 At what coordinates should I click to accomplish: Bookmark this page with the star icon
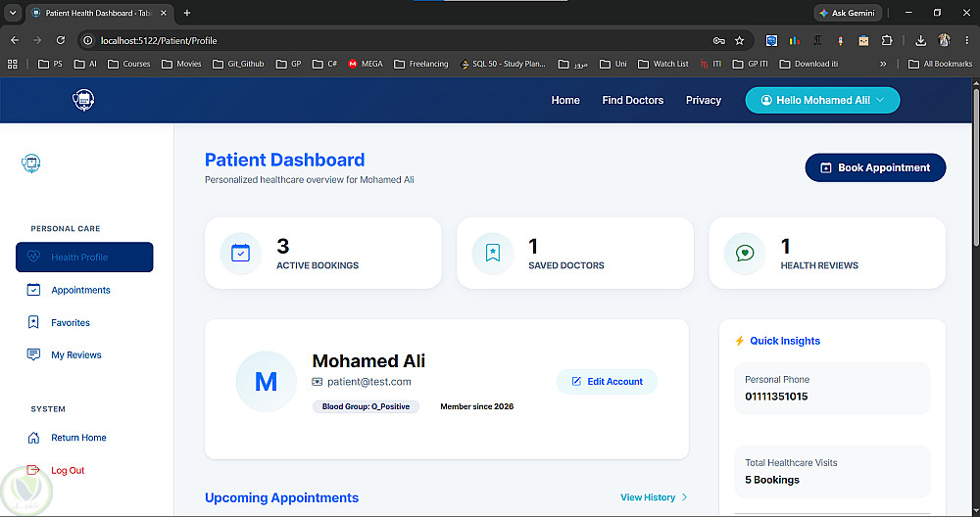point(739,40)
